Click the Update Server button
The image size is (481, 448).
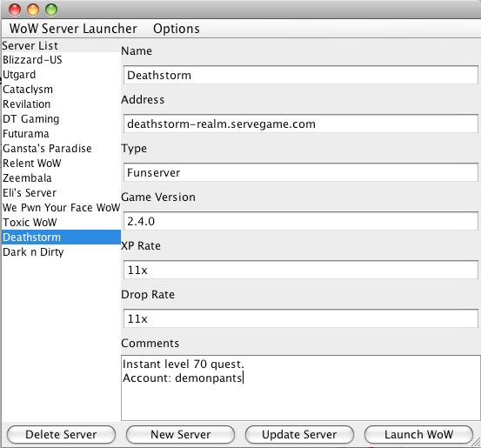299,434
